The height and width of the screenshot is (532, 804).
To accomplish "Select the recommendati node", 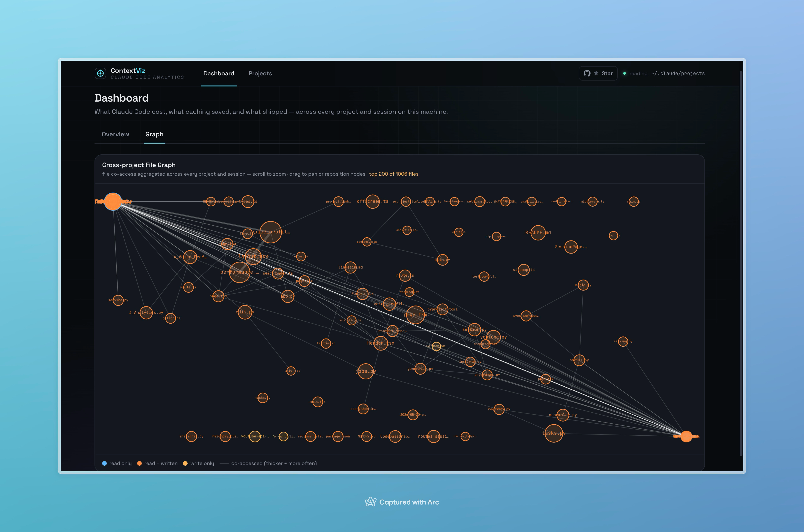I will (x=310, y=436).
